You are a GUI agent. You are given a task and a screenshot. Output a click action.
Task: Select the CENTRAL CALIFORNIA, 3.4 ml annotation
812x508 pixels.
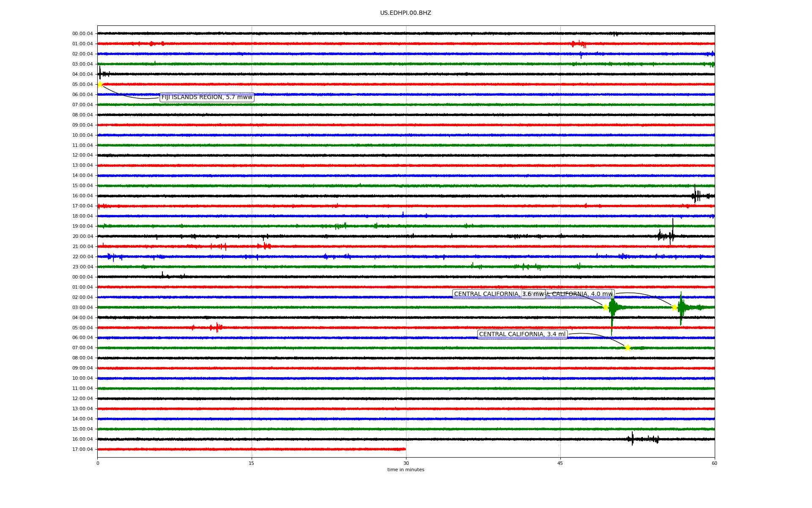[522, 334]
